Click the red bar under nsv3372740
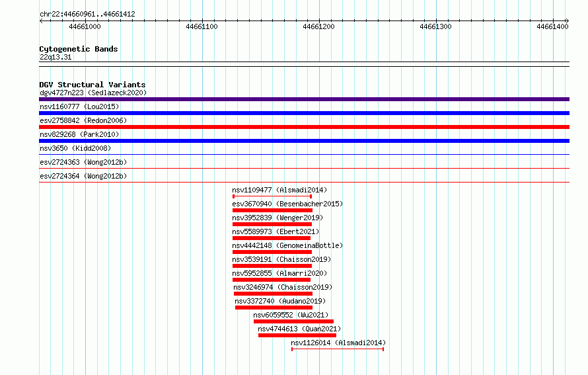 pyautogui.click(x=274, y=308)
